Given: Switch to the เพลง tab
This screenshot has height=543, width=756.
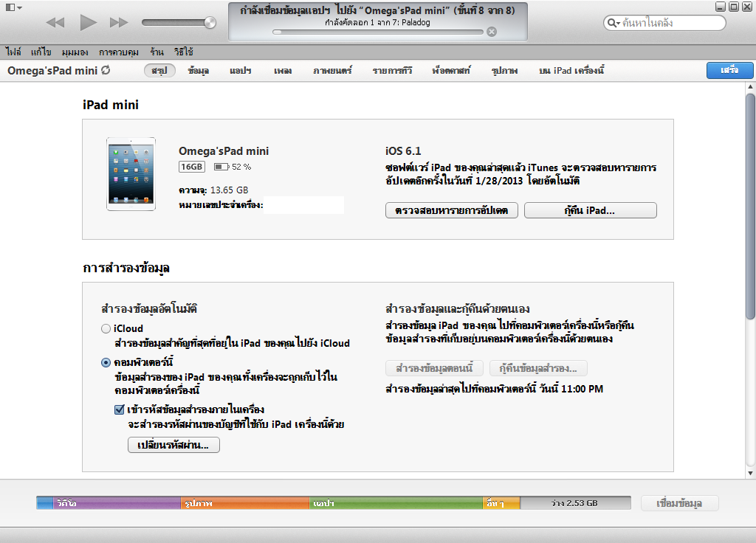Looking at the screenshot, I should tap(283, 70).
